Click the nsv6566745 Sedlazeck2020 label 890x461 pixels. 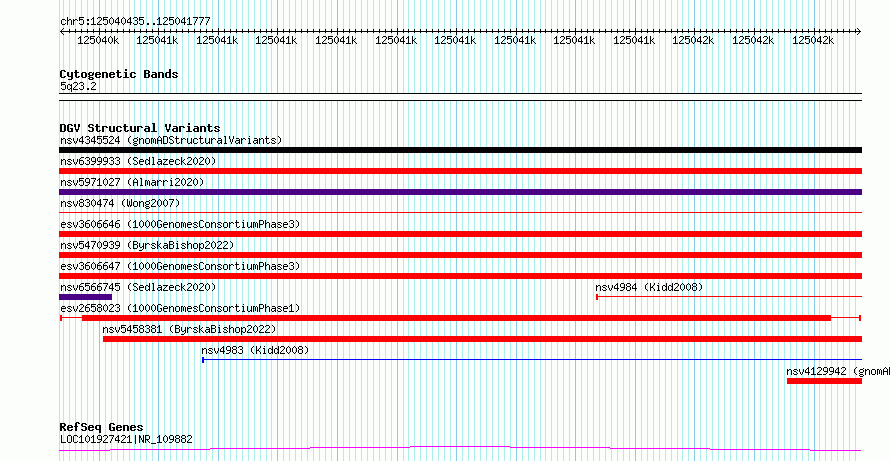138,287
